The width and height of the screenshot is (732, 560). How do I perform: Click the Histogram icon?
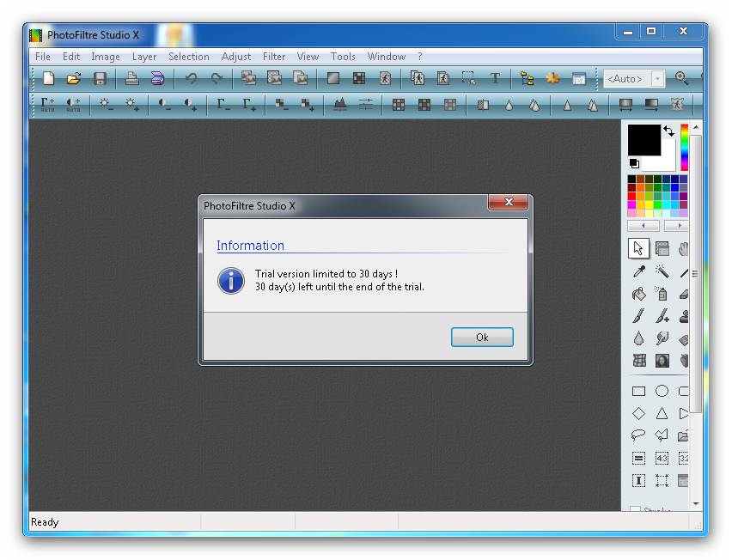340,105
